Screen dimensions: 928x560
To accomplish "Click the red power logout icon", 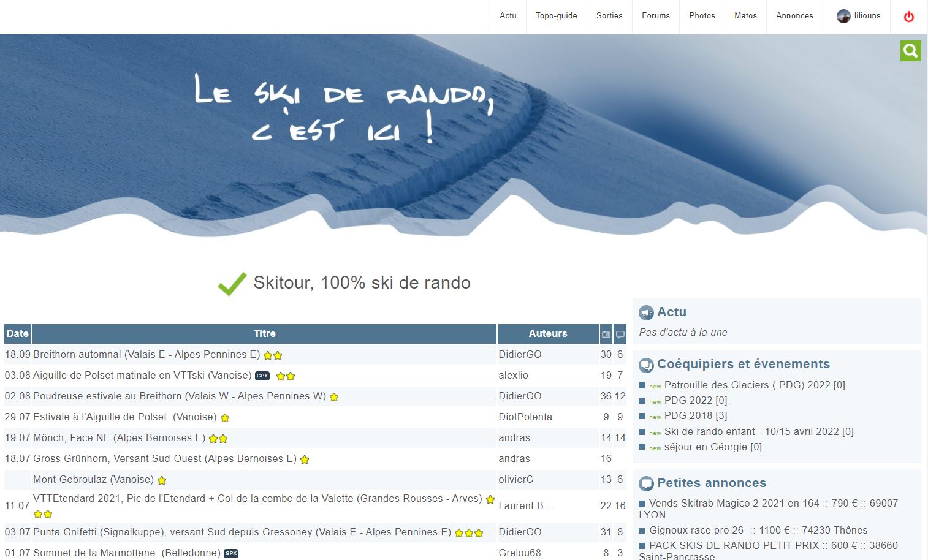I will pos(909,17).
